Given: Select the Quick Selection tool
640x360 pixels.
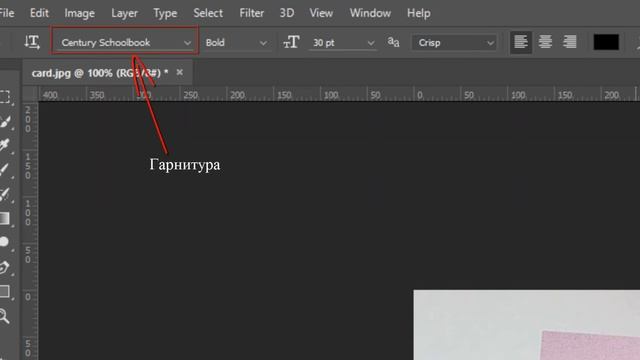Looking at the screenshot, I should tap(5, 121).
